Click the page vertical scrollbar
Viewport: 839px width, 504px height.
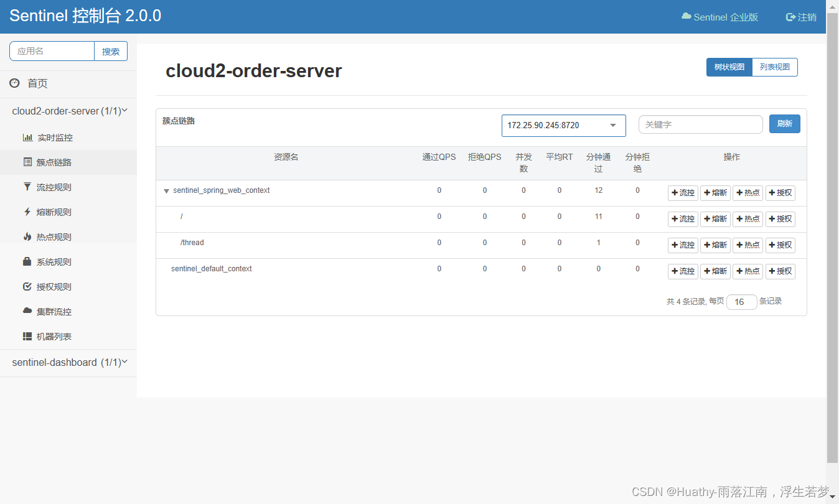coord(833,236)
